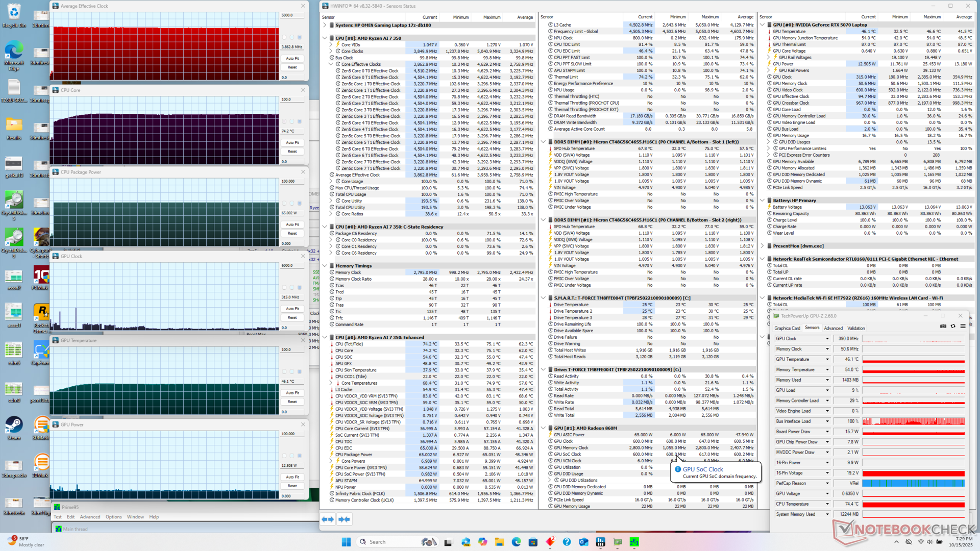Collapse the Memory Timings sensor group
The image size is (980, 551).
pos(325,266)
